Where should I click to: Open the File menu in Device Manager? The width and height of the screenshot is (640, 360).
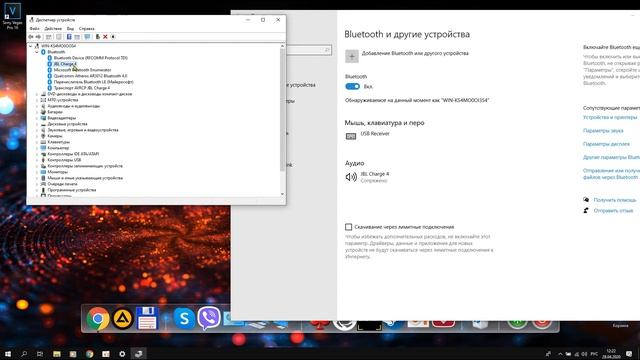(x=34, y=29)
